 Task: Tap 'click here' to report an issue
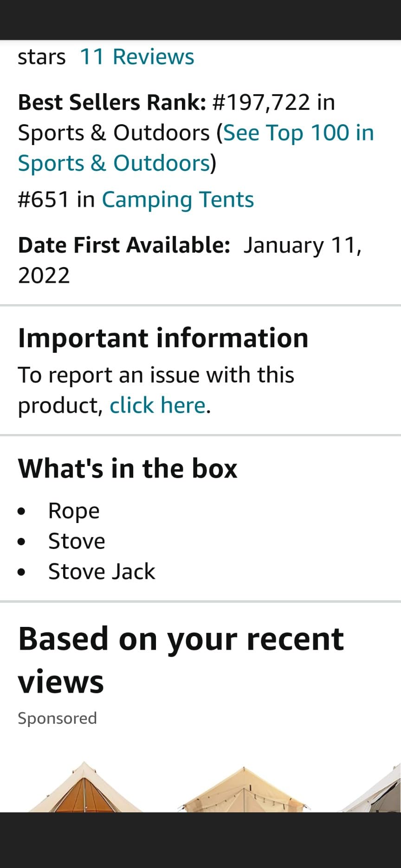[157, 405]
